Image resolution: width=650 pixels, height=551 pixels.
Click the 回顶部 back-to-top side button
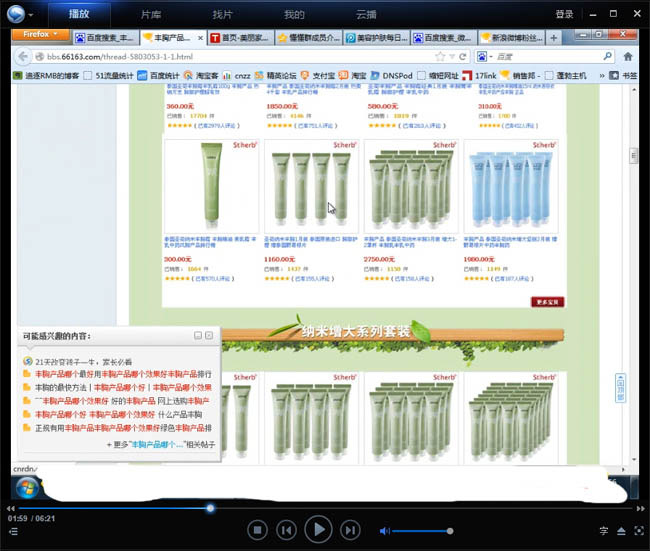pos(620,387)
